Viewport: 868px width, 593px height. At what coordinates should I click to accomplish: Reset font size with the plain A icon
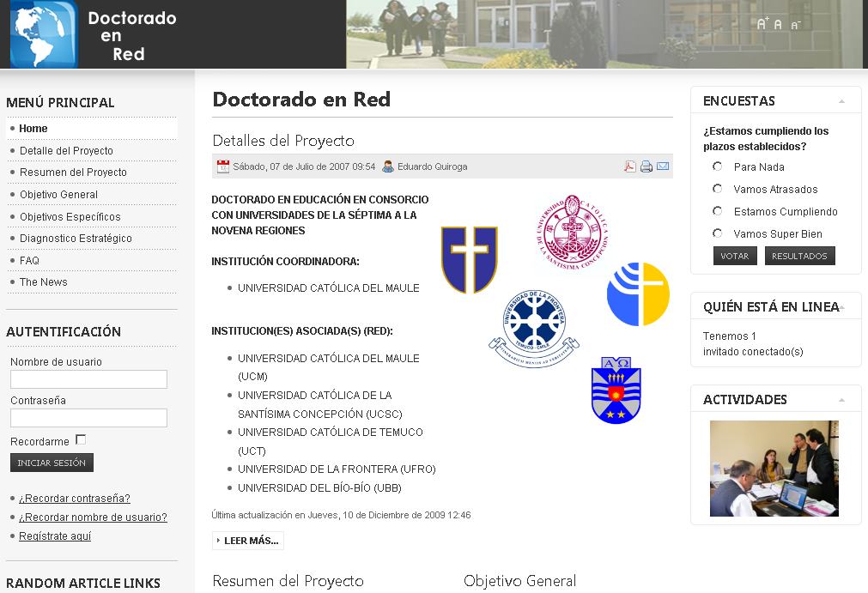[778, 24]
